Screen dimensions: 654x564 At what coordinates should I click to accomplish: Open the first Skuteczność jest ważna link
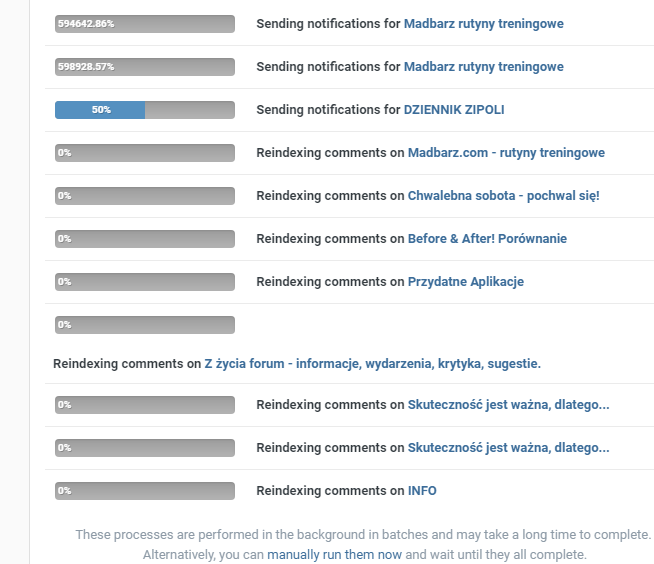(x=508, y=405)
